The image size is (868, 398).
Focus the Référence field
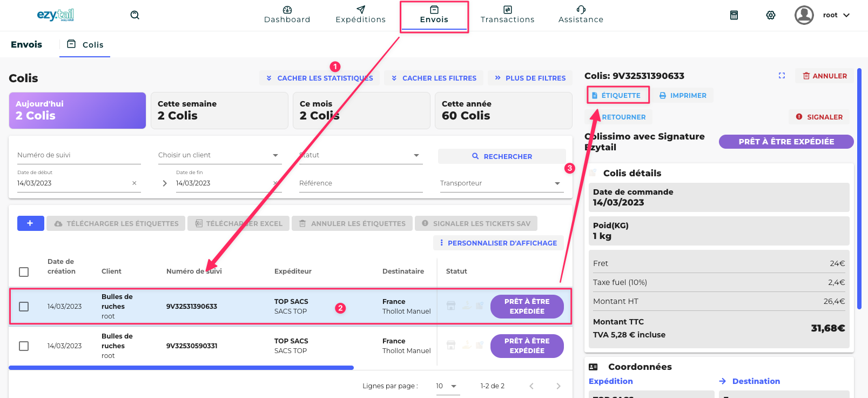tap(361, 183)
